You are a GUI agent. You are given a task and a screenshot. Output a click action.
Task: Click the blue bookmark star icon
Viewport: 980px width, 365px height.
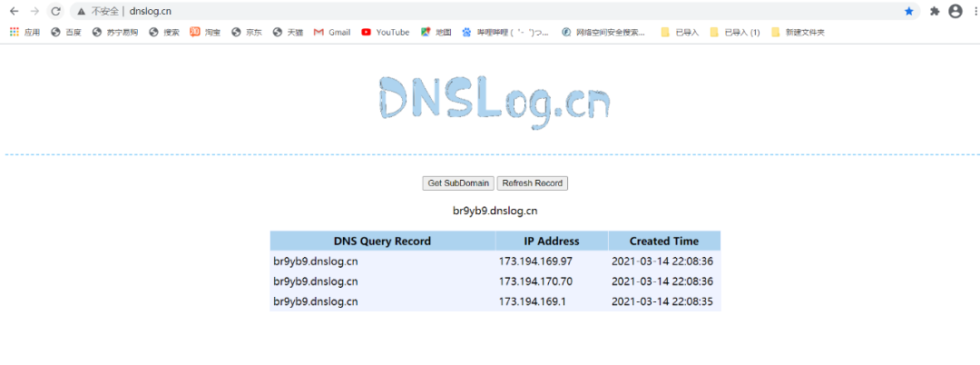908,11
